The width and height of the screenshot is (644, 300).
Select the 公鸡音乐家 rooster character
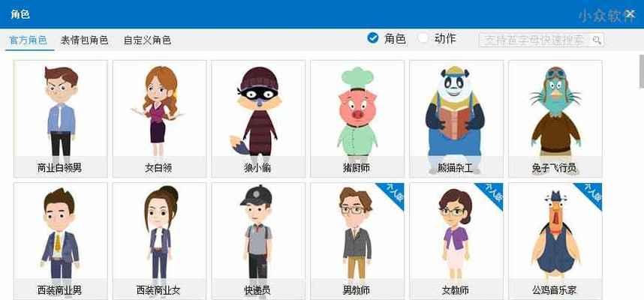[x=555, y=241]
